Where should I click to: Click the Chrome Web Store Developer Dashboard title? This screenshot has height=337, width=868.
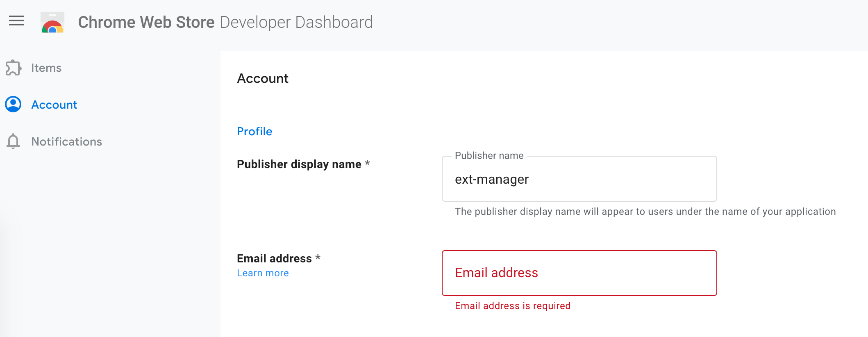click(225, 22)
